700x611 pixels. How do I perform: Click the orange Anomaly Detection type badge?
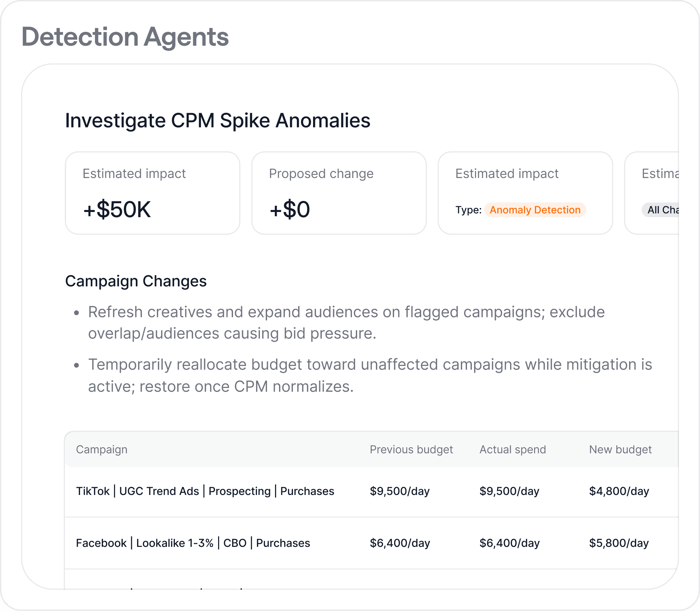[535, 210]
